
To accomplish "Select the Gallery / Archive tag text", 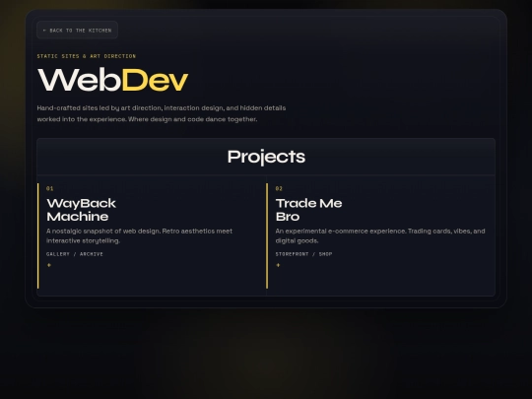I will pyautogui.click(x=75, y=254).
